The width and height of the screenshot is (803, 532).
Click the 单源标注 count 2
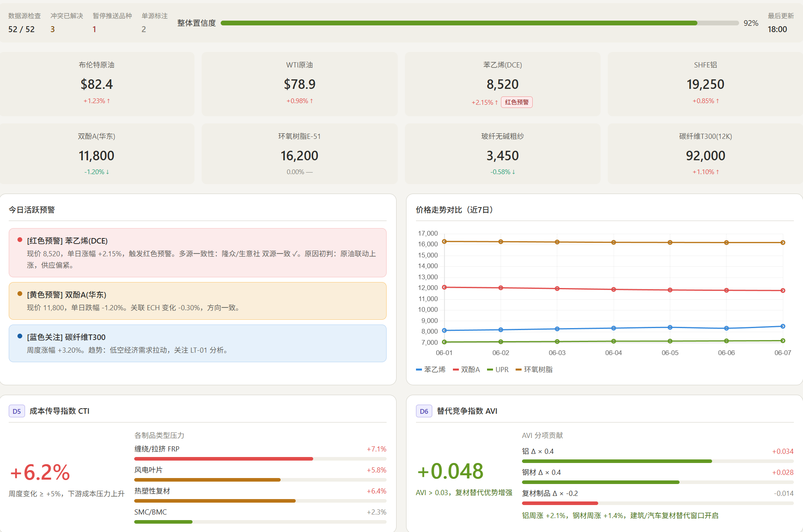tap(144, 29)
